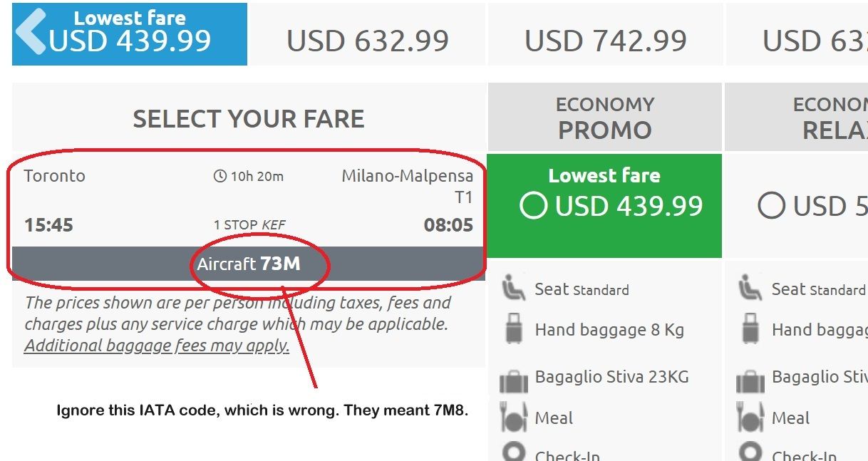Click the Check-In icon in Promo column
The width and height of the screenshot is (868, 461).
pos(513,452)
